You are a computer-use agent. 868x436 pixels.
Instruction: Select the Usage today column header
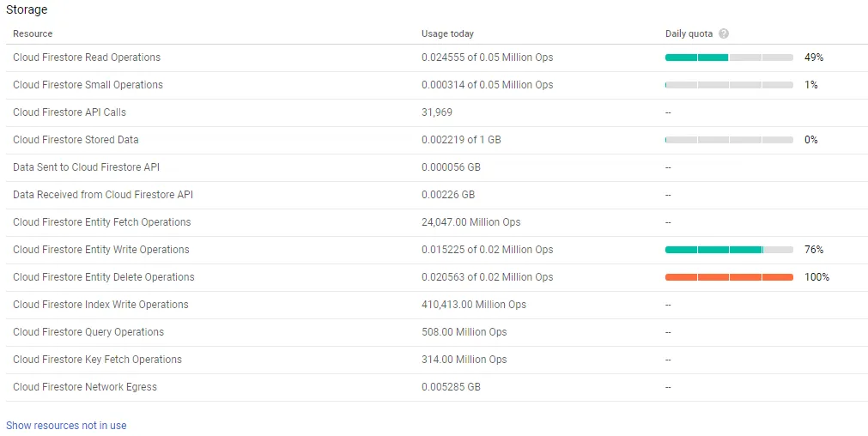point(447,34)
